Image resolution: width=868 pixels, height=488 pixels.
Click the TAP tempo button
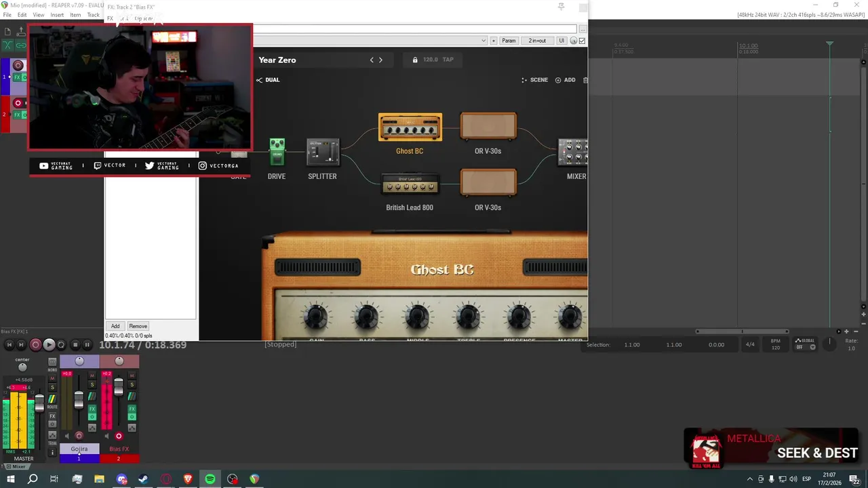[x=448, y=60]
